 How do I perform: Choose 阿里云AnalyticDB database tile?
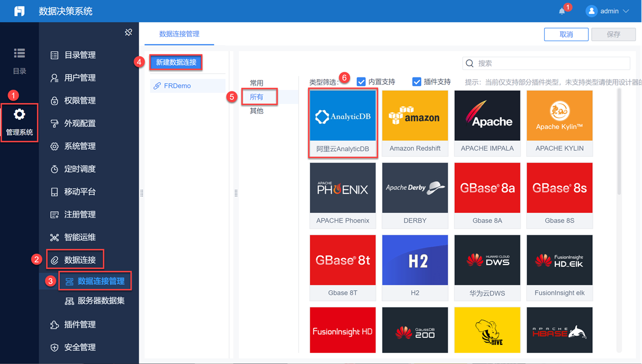pos(343,123)
